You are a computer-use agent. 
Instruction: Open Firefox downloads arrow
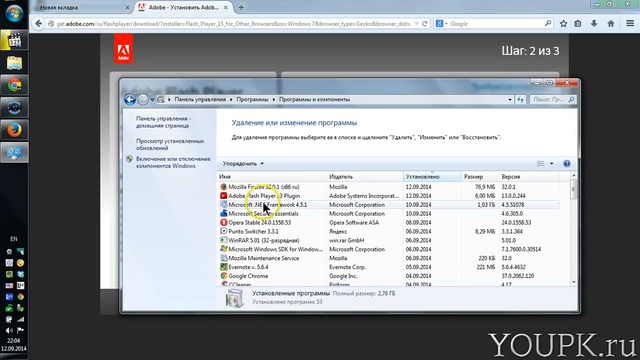(x=594, y=24)
